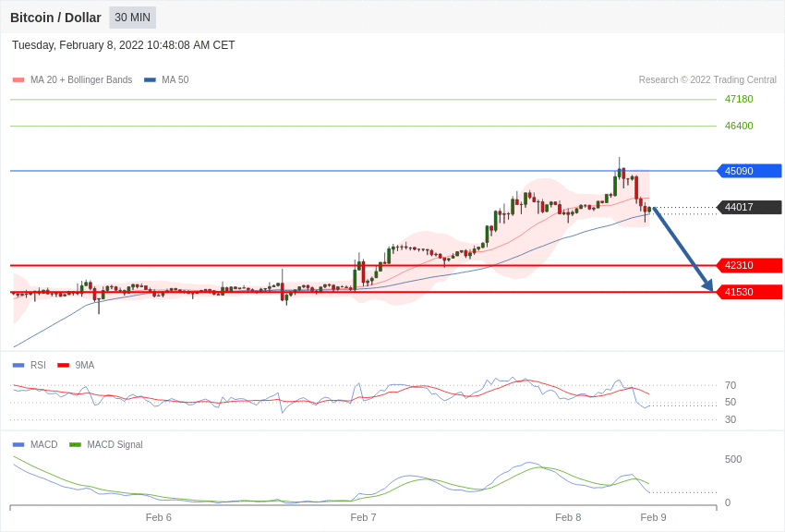Click the MA 50 legend swatch

[x=150, y=79]
